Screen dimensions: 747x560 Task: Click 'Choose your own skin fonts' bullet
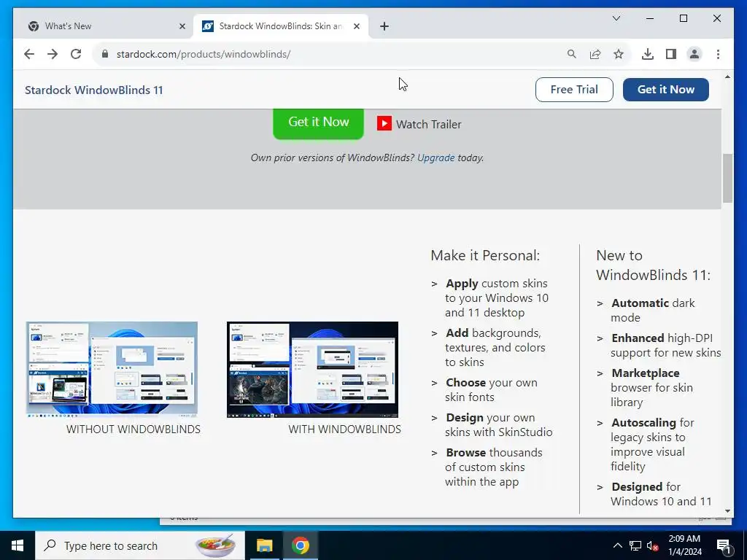tap(491, 389)
